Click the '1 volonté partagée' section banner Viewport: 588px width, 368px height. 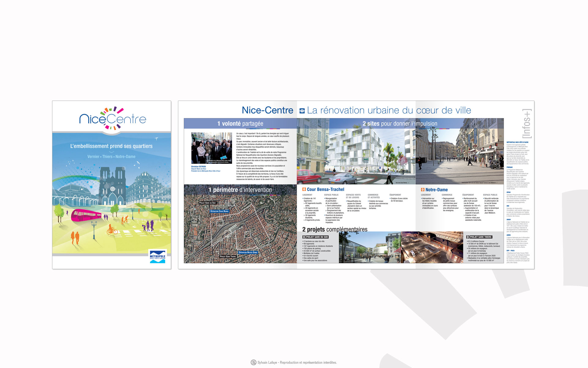coord(240,124)
